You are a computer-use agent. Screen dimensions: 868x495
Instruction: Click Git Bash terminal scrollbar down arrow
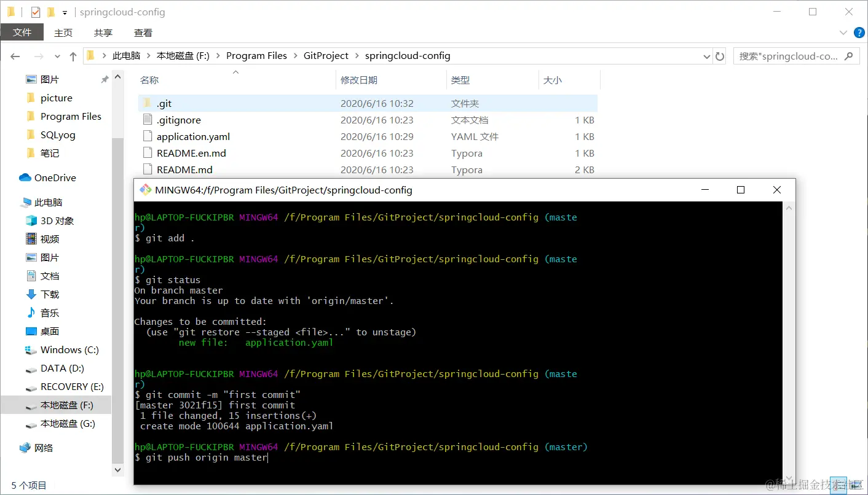pos(789,478)
